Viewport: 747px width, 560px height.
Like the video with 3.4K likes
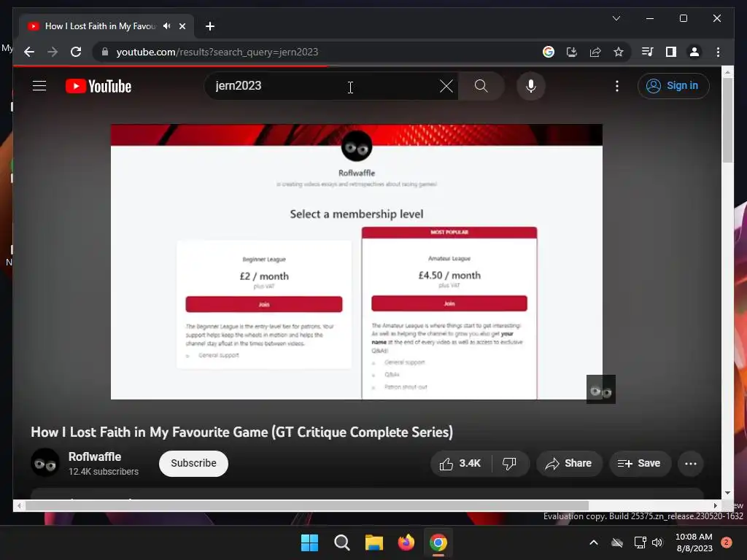click(461, 463)
